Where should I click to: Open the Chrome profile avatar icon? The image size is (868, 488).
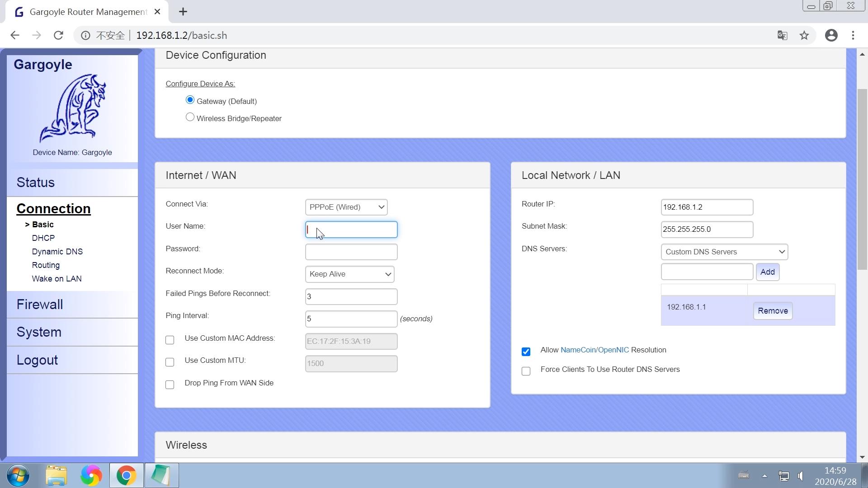tap(831, 35)
